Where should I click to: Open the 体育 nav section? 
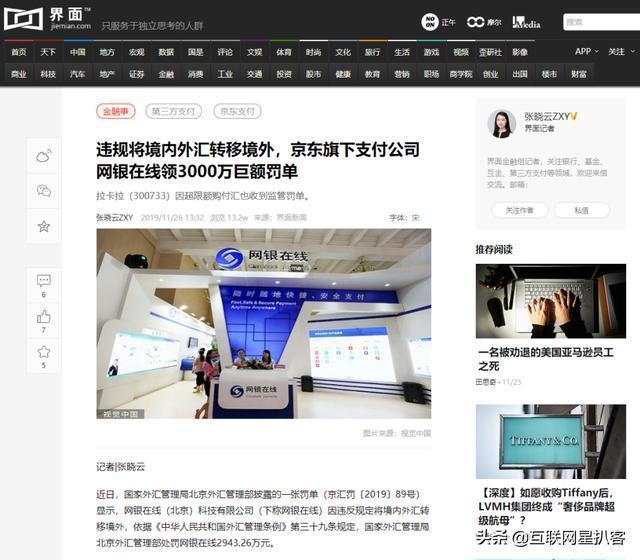(x=284, y=52)
